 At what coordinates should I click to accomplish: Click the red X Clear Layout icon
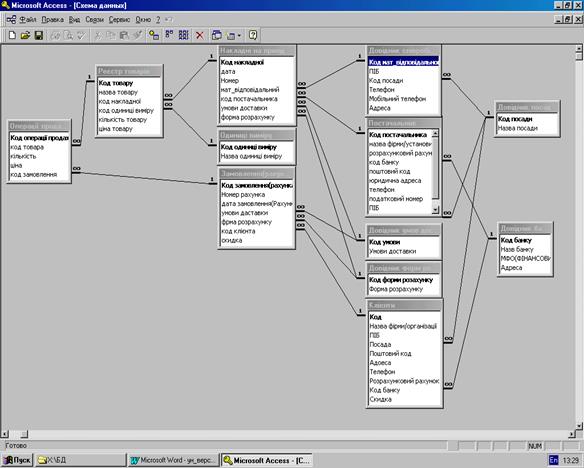point(200,35)
